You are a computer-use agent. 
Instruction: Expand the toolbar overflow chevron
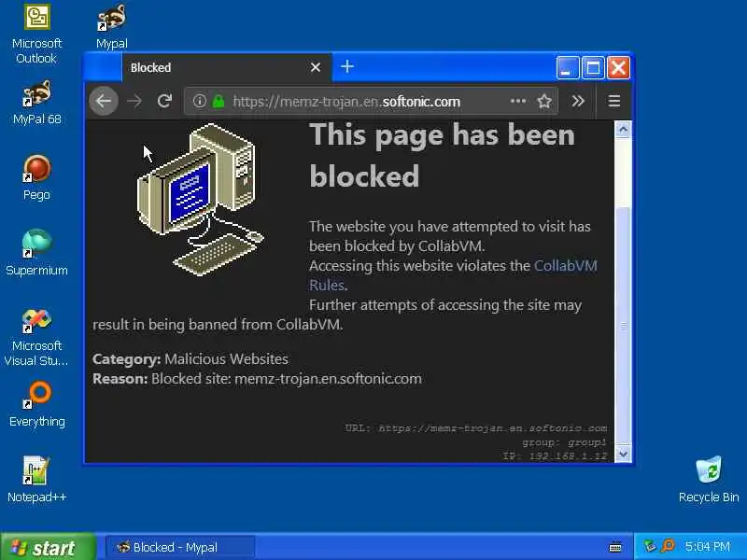[x=578, y=101]
